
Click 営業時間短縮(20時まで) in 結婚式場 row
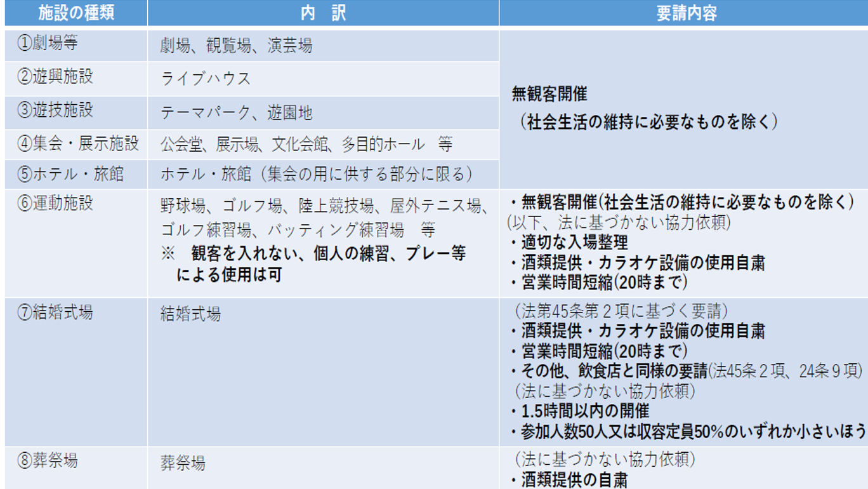598,351
